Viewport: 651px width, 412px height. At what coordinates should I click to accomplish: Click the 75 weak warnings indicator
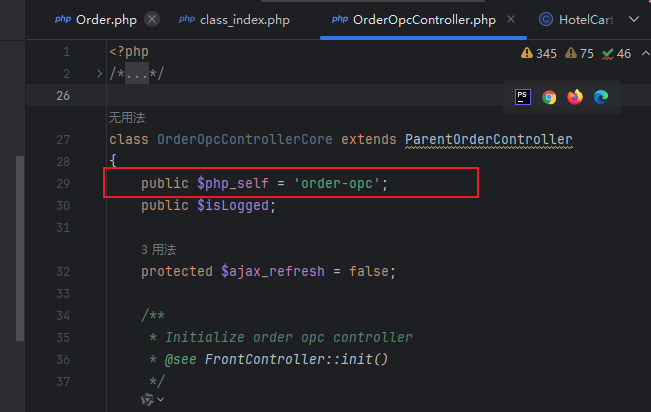click(580, 54)
